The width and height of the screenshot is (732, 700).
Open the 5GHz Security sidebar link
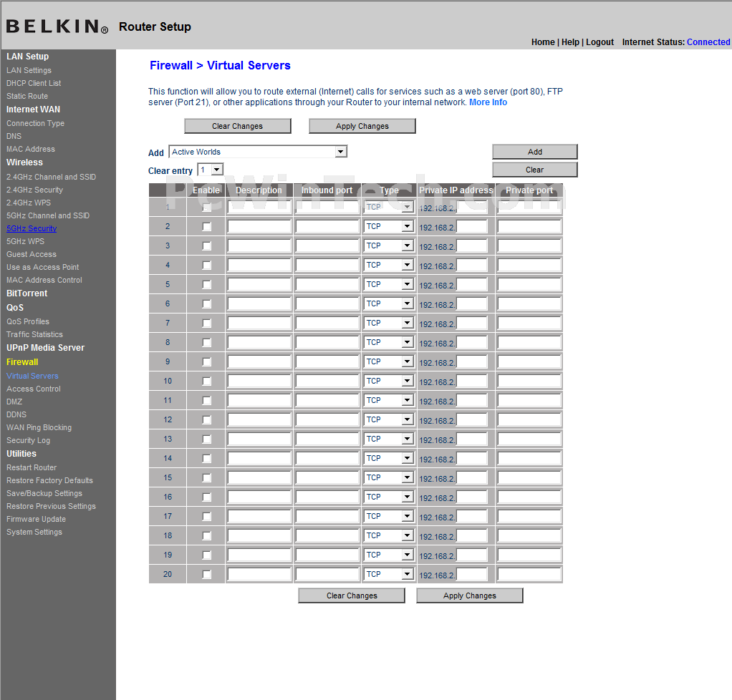coord(32,228)
